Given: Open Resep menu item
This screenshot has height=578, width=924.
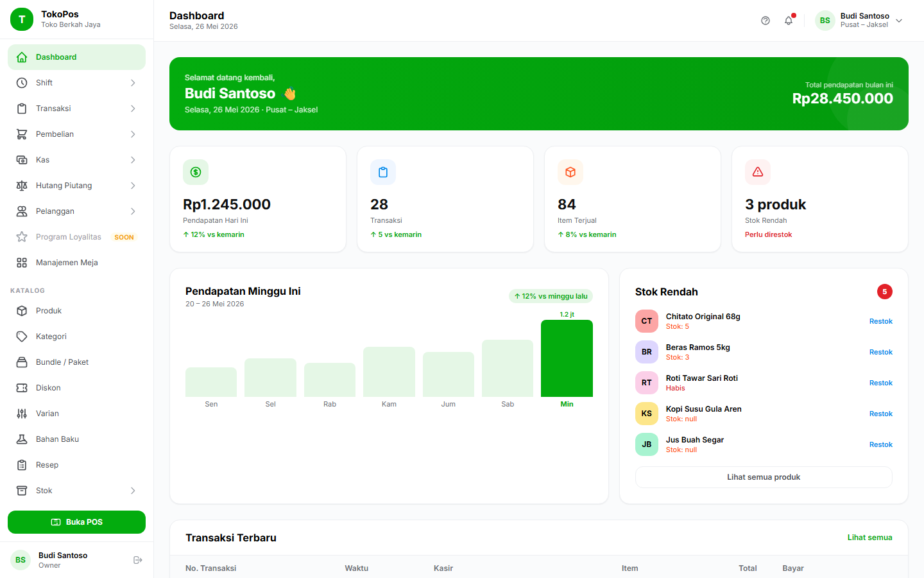Looking at the screenshot, I should (x=76, y=465).
